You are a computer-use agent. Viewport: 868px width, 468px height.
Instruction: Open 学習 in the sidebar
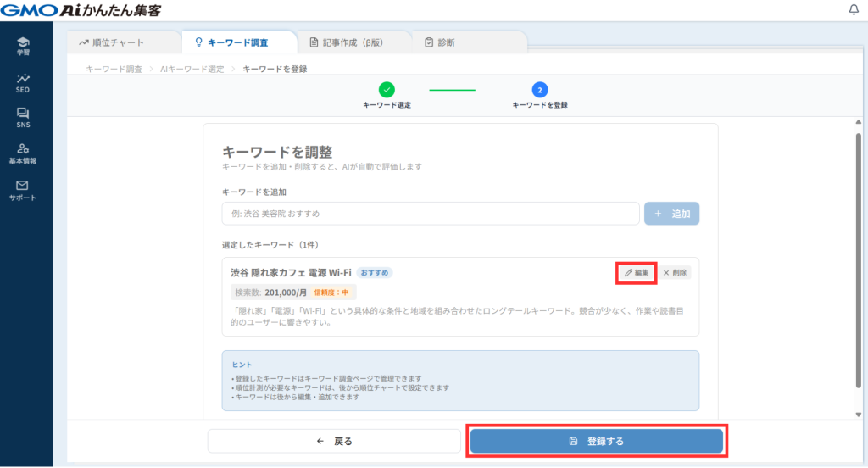coord(23,46)
